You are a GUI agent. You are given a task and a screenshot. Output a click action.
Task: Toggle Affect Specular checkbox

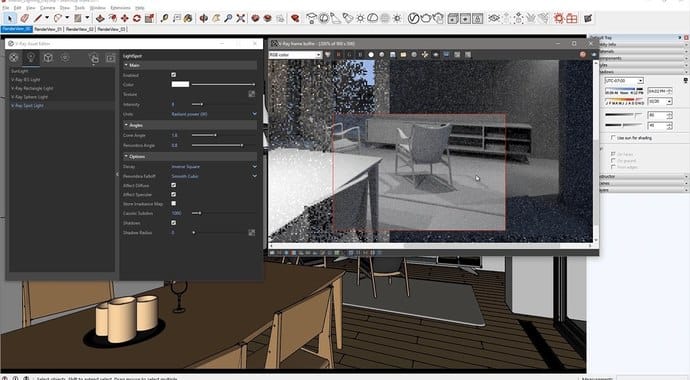pyautogui.click(x=173, y=194)
